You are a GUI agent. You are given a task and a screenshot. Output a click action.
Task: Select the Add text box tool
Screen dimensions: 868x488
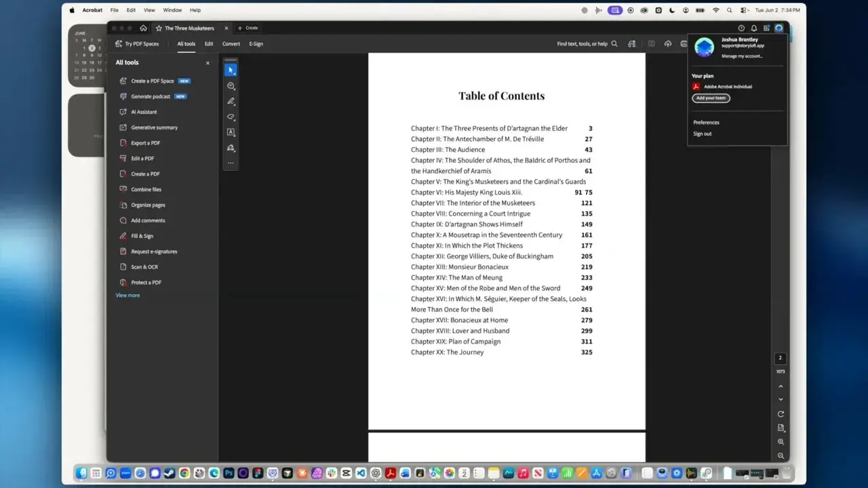coord(231,132)
